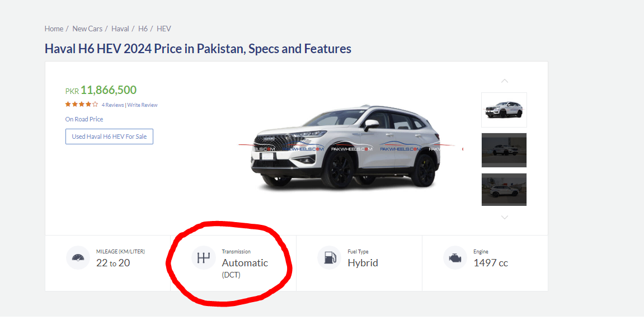
Task: Click main Haval H6 car image
Action: pos(347,148)
